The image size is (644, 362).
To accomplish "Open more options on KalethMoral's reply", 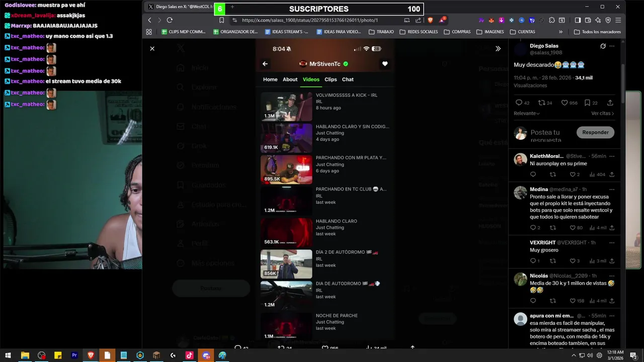I will pos(612,156).
